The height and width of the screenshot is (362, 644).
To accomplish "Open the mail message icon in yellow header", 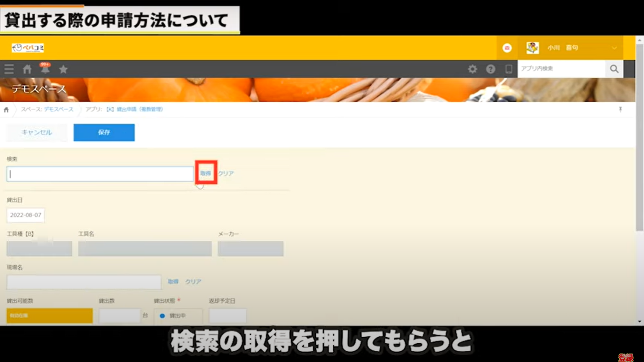I will (x=507, y=48).
